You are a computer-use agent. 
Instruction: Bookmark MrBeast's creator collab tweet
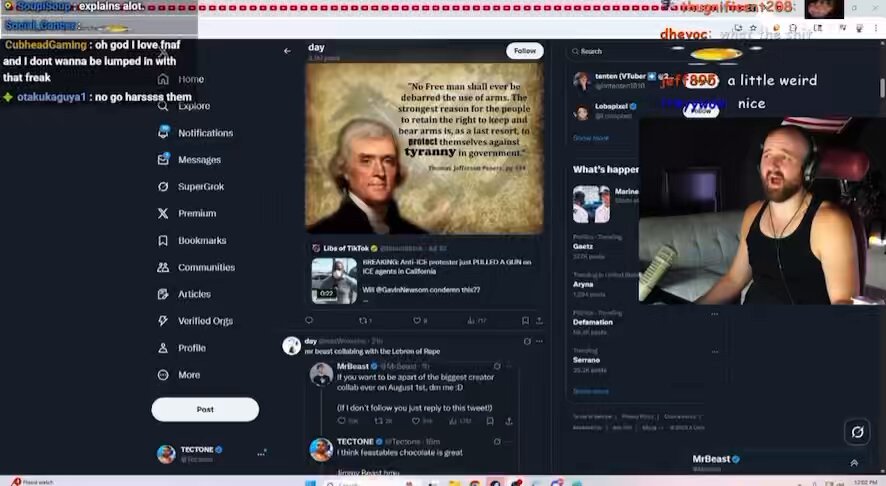(490, 421)
